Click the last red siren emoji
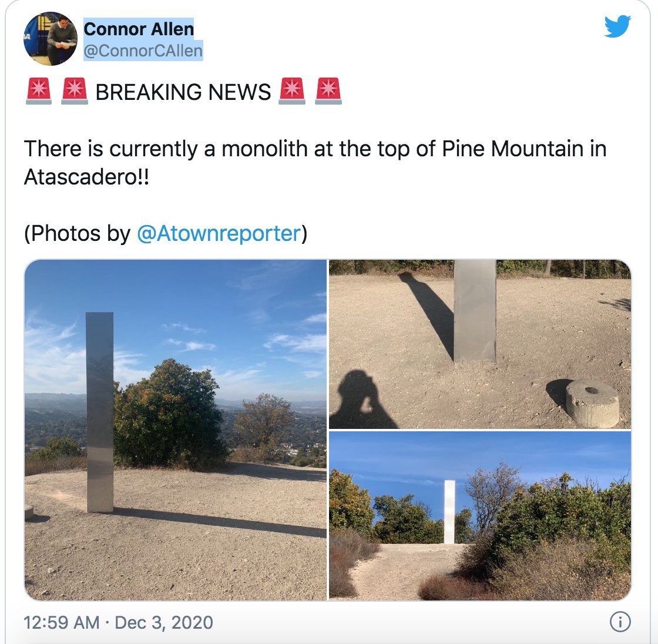The width and height of the screenshot is (658, 644). pos(328,90)
